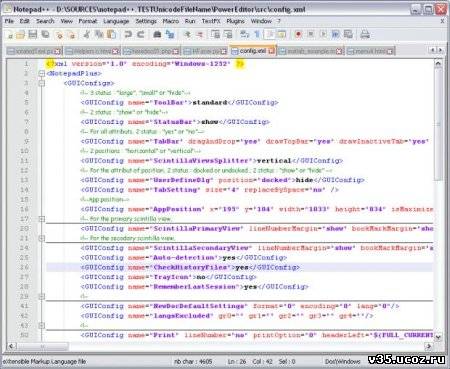This screenshot has height=369, width=450.
Task: Click the Redo toolbar arrow
Action: coord(140,34)
